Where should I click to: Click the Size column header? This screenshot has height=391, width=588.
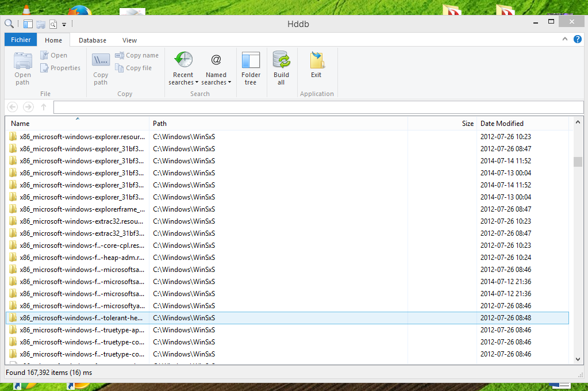pyautogui.click(x=441, y=124)
